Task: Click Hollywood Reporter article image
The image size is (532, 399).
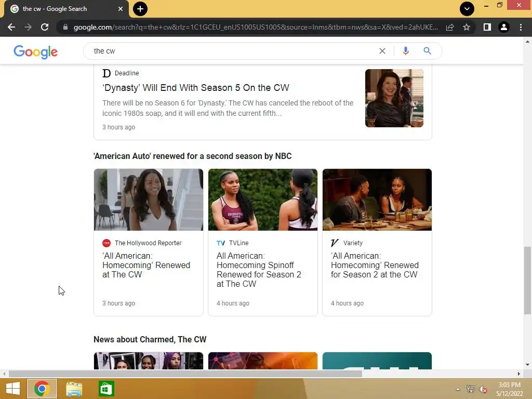Action: click(x=149, y=200)
